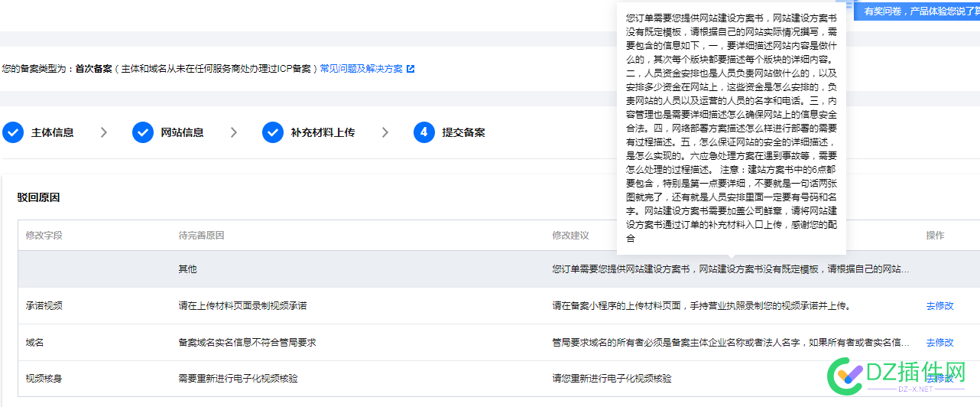Click the 修改建议 column header
980x407 pixels.
[x=571, y=235]
